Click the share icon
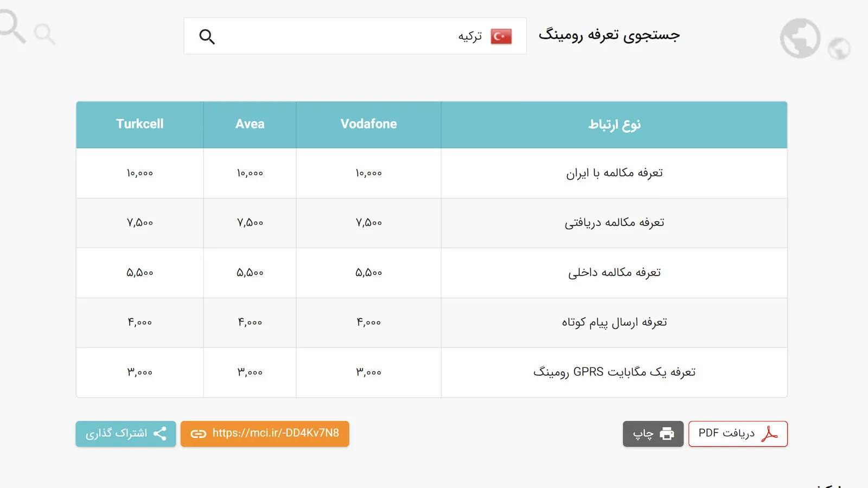868x488 pixels. (x=160, y=434)
